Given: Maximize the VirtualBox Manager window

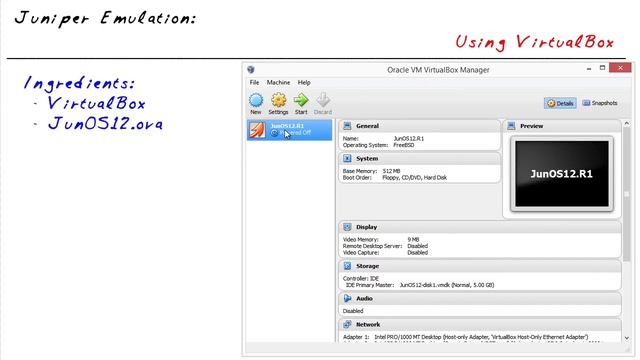Looking at the screenshot, I should (602, 68).
